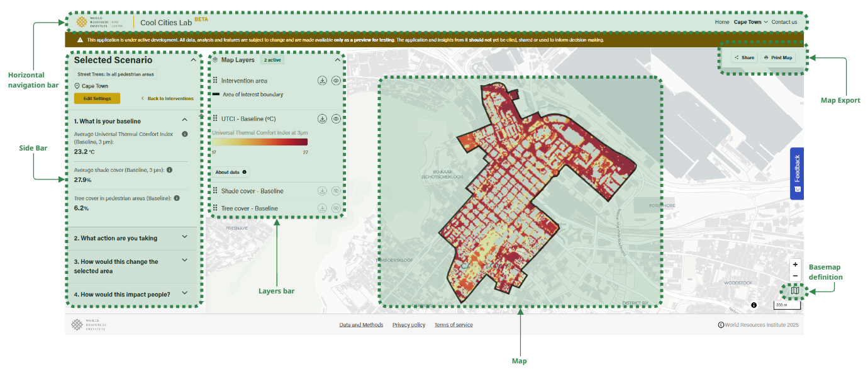
Task: Collapse the Map Layers panel
Action: click(337, 60)
